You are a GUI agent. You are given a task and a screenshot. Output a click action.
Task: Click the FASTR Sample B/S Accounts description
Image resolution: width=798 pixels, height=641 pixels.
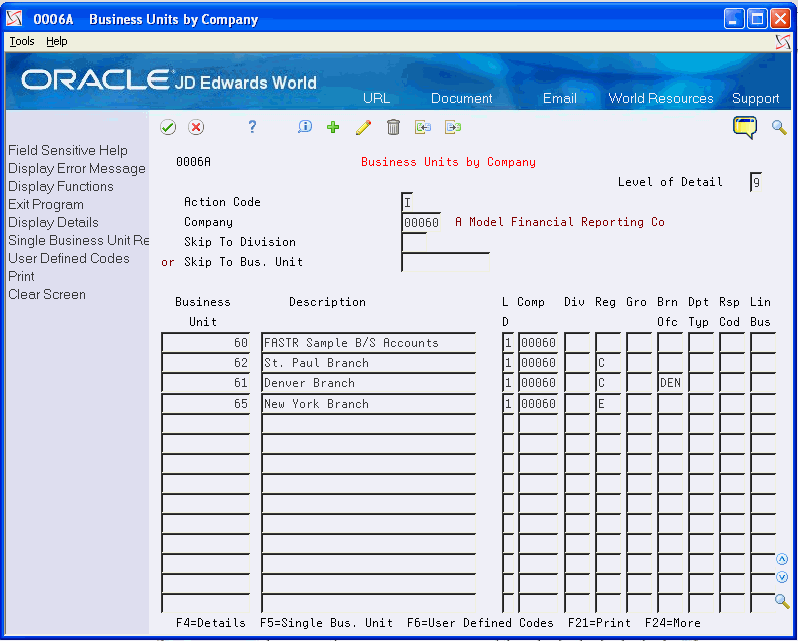point(368,343)
